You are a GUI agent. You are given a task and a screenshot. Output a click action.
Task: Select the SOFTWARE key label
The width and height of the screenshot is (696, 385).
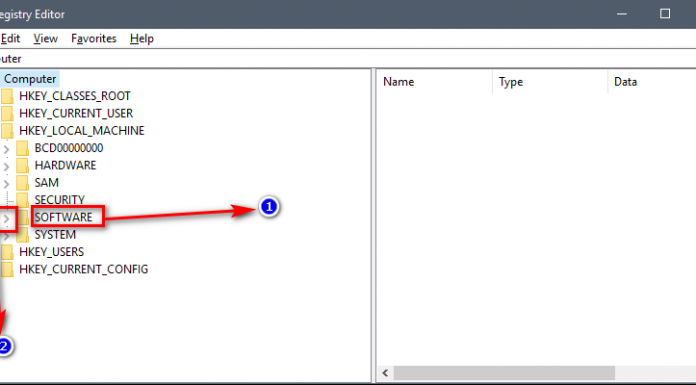pos(63,217)
